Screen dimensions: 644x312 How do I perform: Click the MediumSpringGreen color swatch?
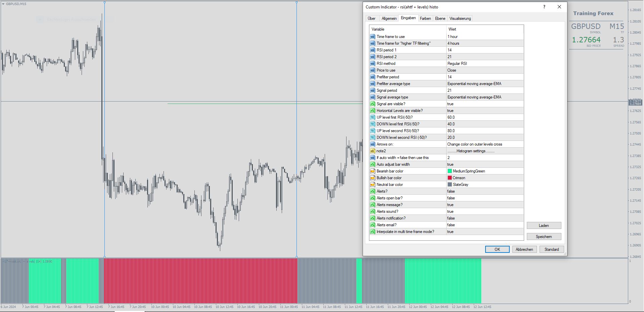[450, 171]
